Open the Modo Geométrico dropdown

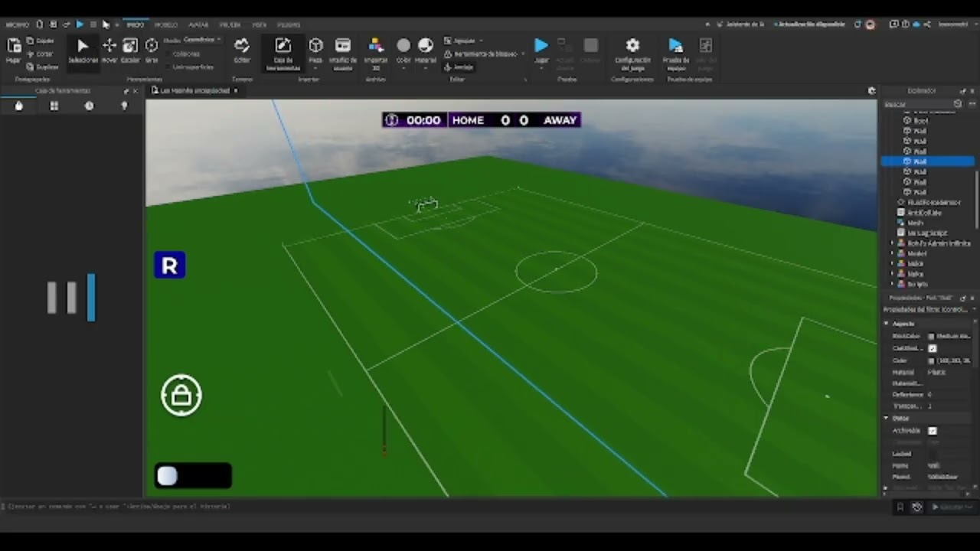point(201,40)
